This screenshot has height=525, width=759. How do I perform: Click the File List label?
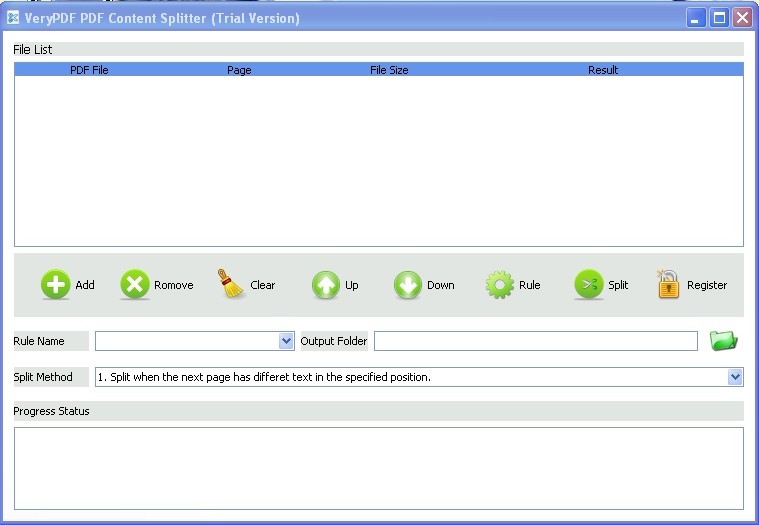[32, 49]
